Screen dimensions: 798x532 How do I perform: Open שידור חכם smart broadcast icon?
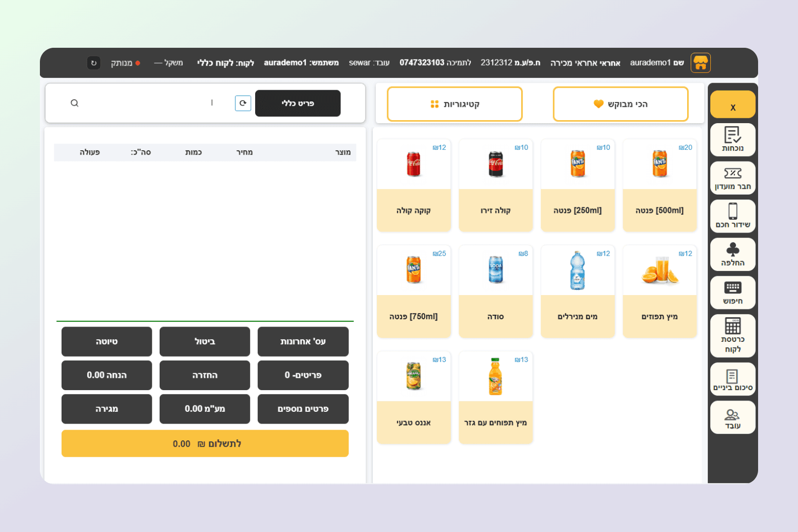732,216
